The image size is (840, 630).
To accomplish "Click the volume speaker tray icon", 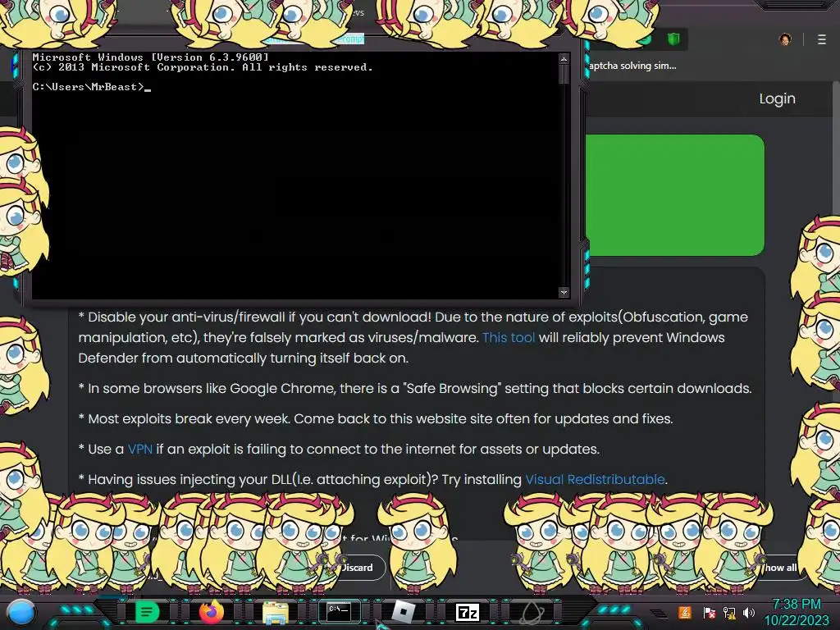I will [x=749, y=612].
